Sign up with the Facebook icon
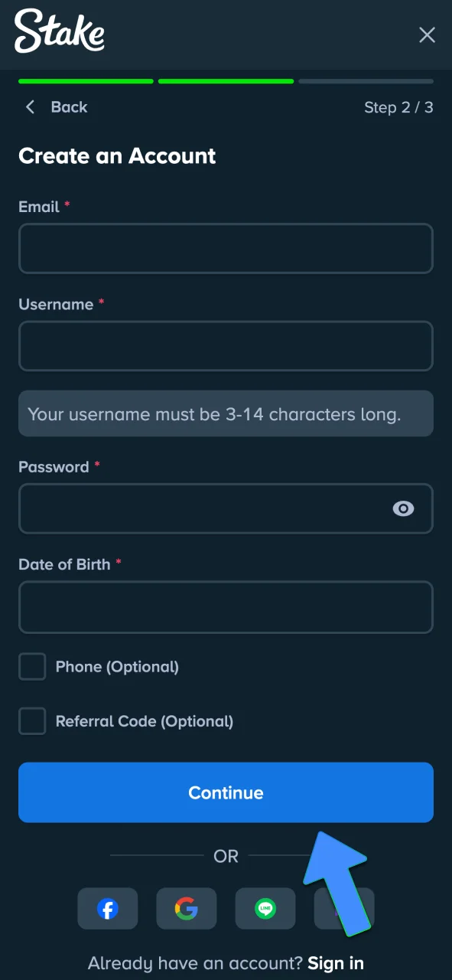 pyautogui.click(x=107, y=908)
